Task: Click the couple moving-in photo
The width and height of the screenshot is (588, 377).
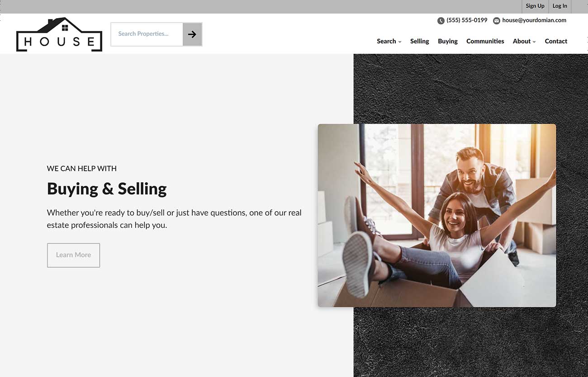Action: point(437,216)
